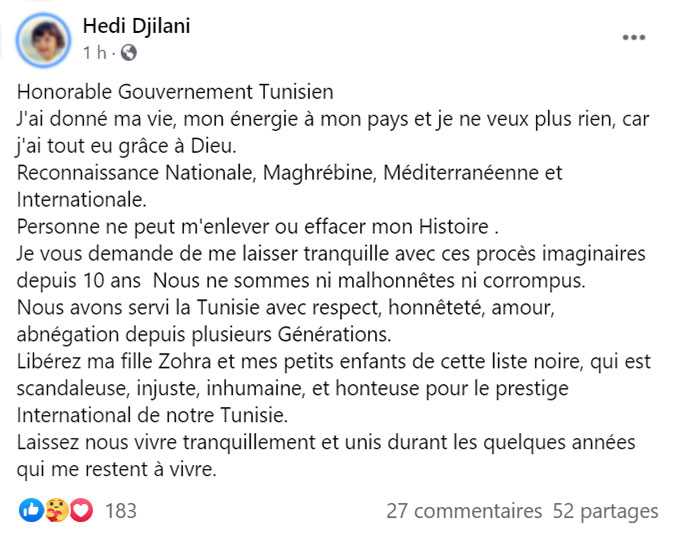Click the "1 h" post timestamp
This screenshot has width=675, height=535.
click(x=95, y=53)
